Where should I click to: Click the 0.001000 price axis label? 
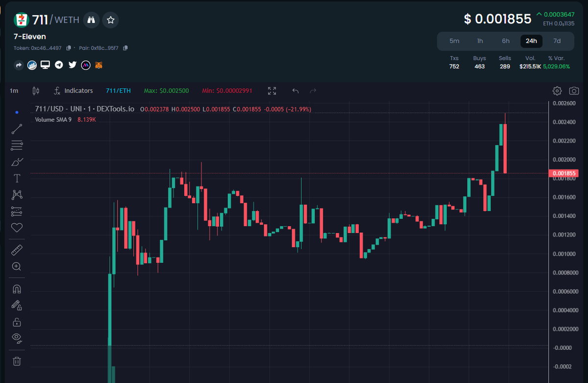click(563, 254)
